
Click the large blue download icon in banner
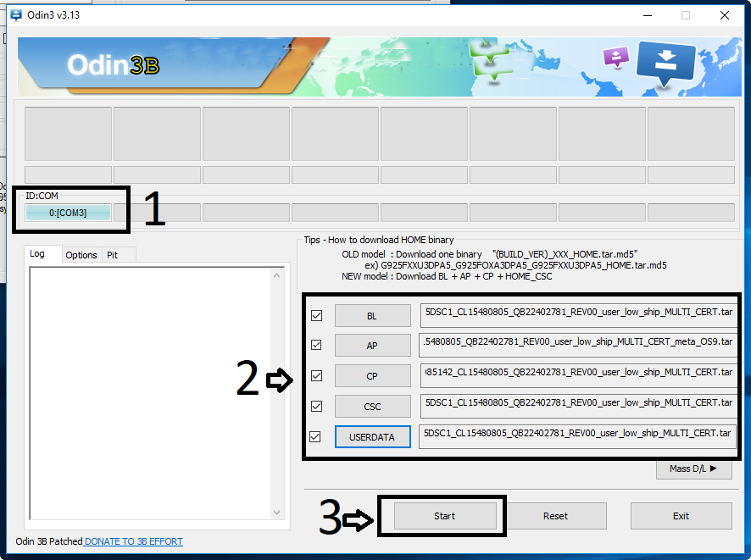point(665,64)
